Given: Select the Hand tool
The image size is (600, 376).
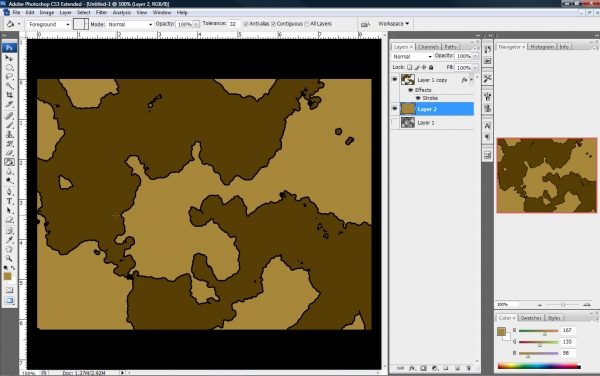Looking at the screenshot, I should coord(9,249).
